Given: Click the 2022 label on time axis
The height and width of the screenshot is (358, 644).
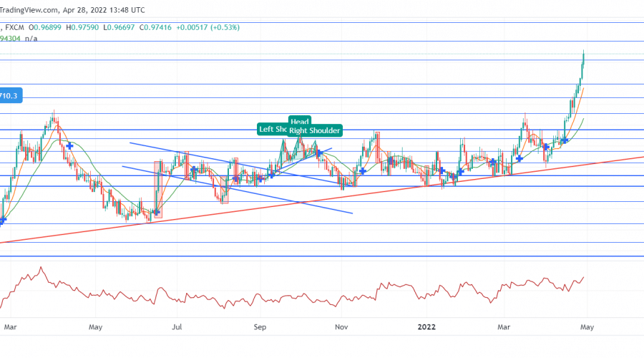Looking at the screenshot, I should click(x=426, y=327).
